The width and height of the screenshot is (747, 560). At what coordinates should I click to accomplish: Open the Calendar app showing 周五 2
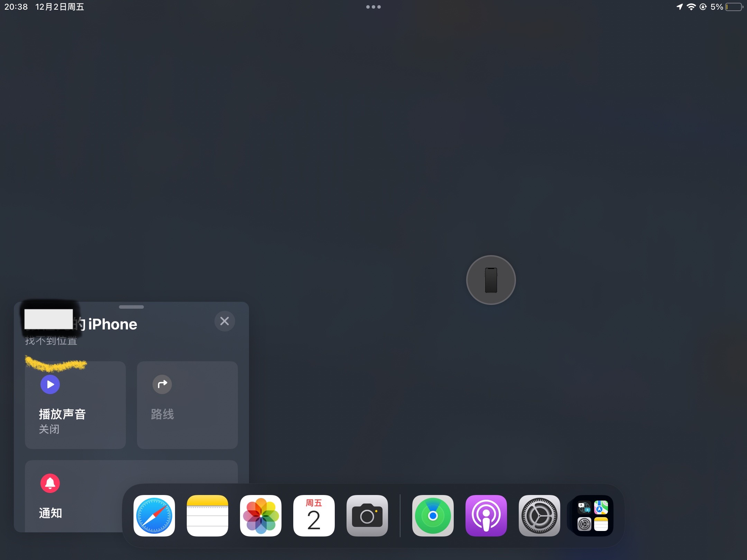pyautogui.click(x=314, y=515)
